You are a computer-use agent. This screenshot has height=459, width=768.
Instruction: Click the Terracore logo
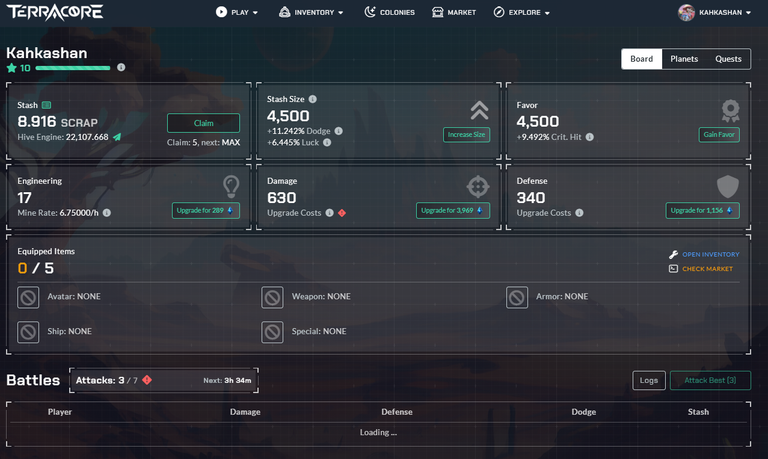click(x=54, y=12)
